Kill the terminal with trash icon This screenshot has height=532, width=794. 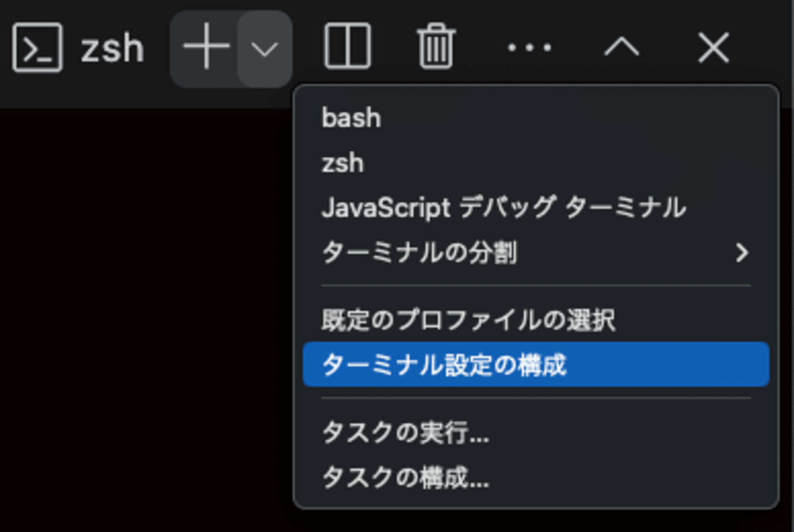click(436, 46)
